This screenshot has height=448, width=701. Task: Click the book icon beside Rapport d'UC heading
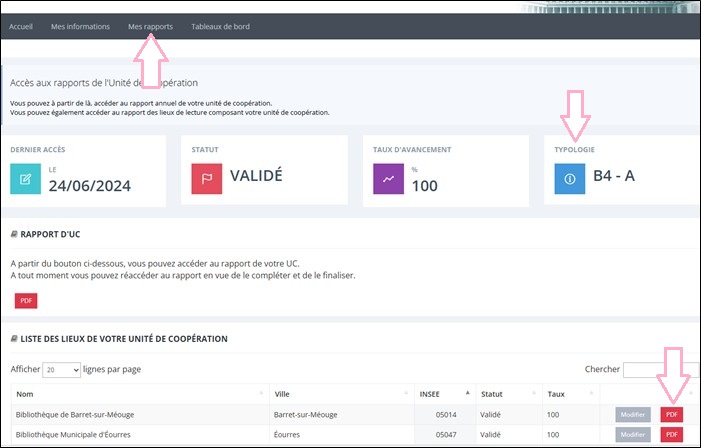14,234
